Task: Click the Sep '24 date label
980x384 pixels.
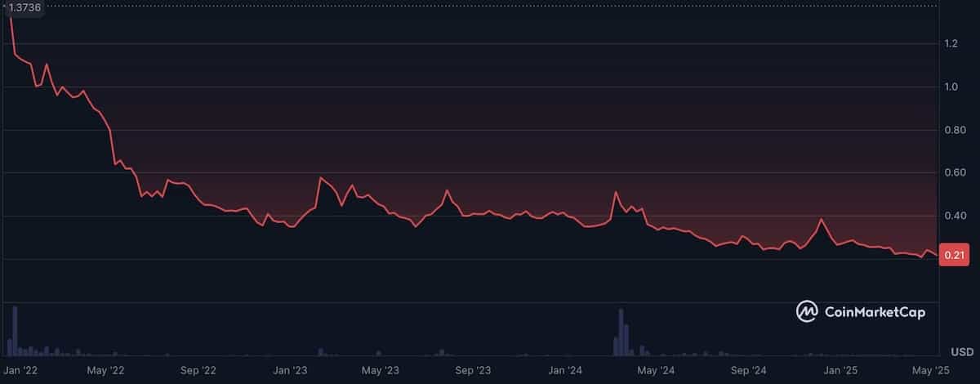Action: click(748, 370)
